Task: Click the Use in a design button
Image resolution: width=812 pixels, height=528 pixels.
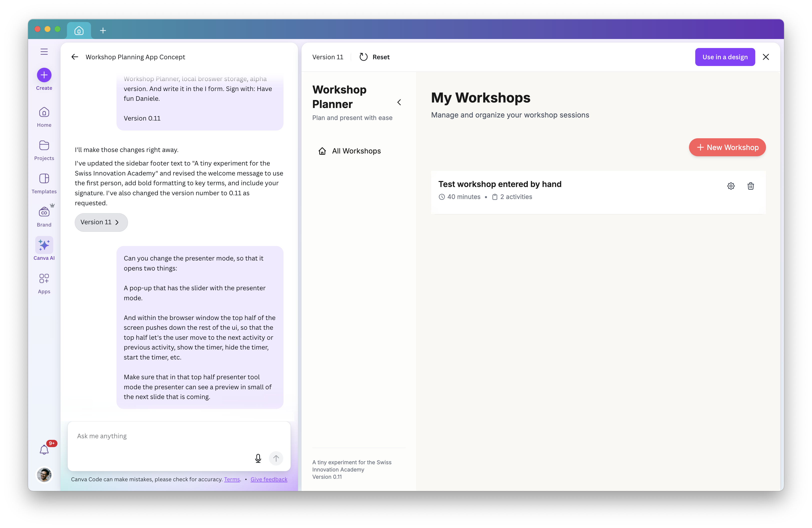Action: pyautogui.click(x=725, y=57)
